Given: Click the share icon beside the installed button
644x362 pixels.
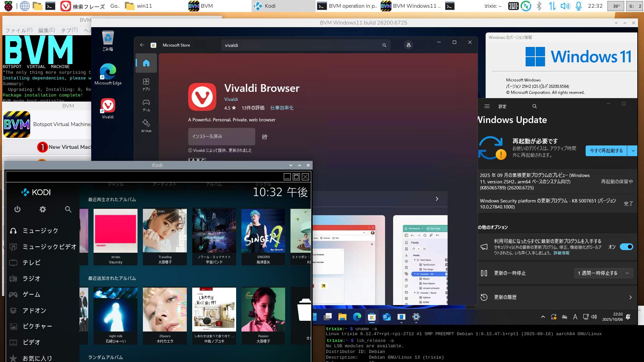Looking at the screenshot, I should pos(265,137).
